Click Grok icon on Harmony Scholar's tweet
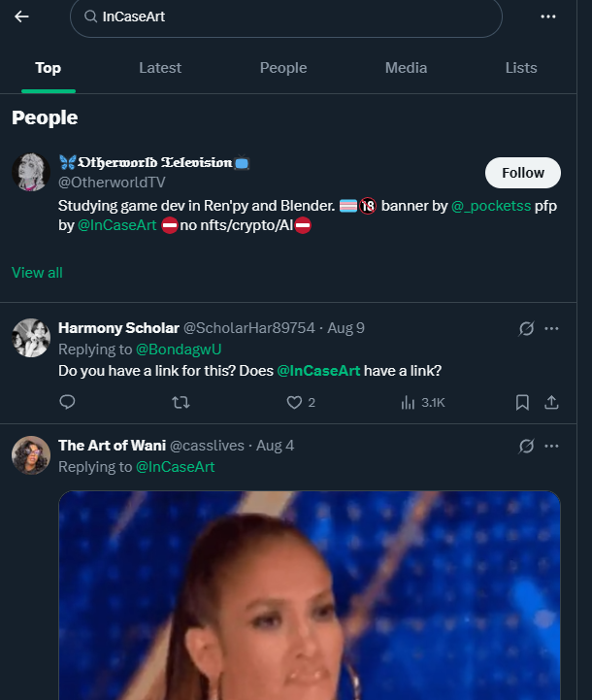592x700 pixels. (526, 328)
